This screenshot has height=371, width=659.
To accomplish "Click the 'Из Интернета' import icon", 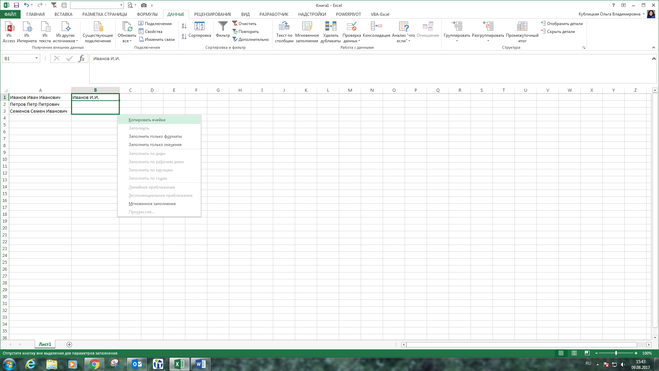I will coord(27,32).
